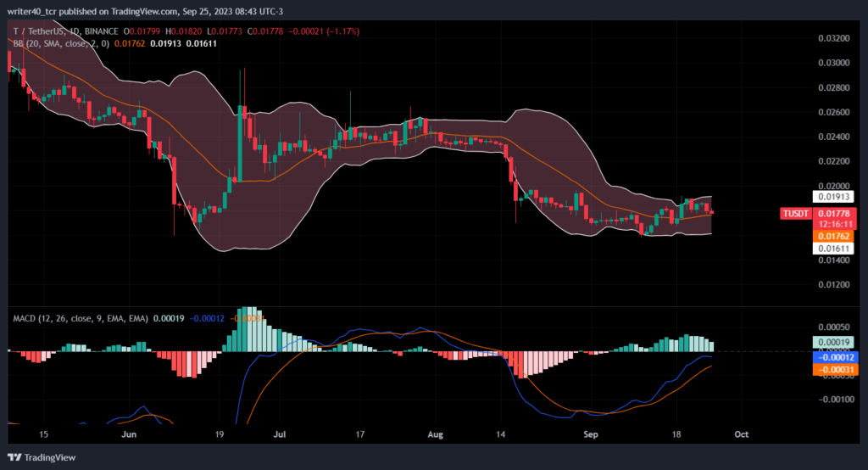This screenshot has width=868, height=470.
Task: Click the 0.02800 price axis label
Action: pyautogui.click(x=834, y=87)
